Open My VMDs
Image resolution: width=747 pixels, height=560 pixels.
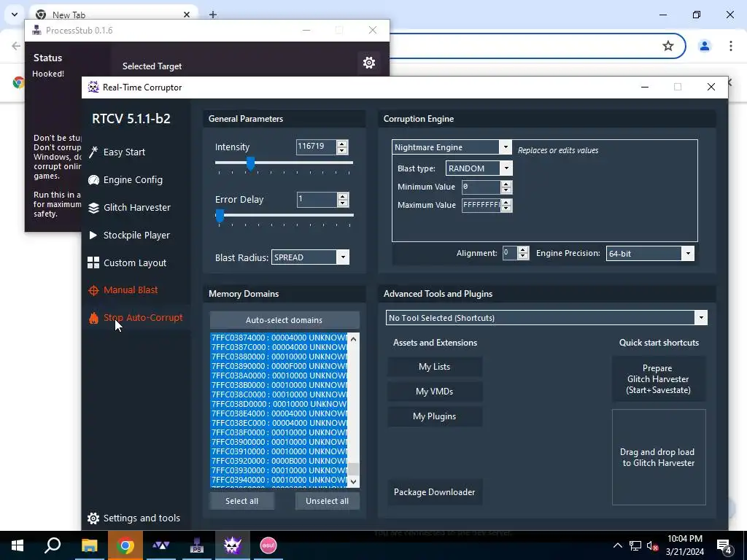point(435,392)
